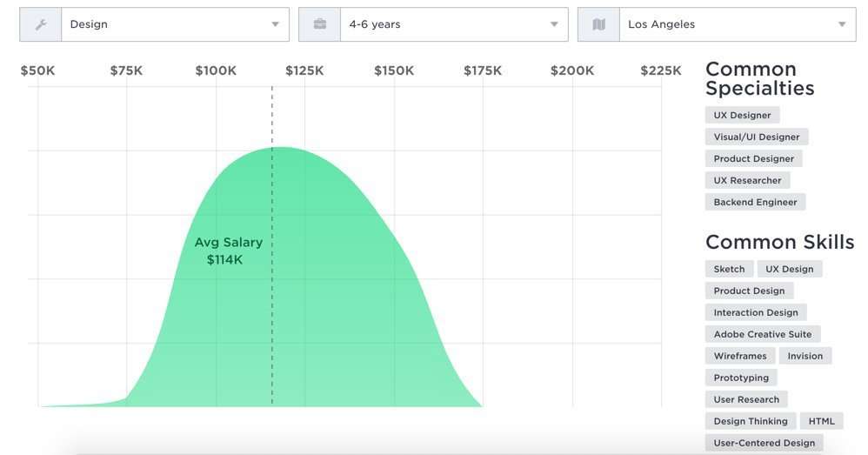Select the Product Designer specialty tag

(754, 158)
